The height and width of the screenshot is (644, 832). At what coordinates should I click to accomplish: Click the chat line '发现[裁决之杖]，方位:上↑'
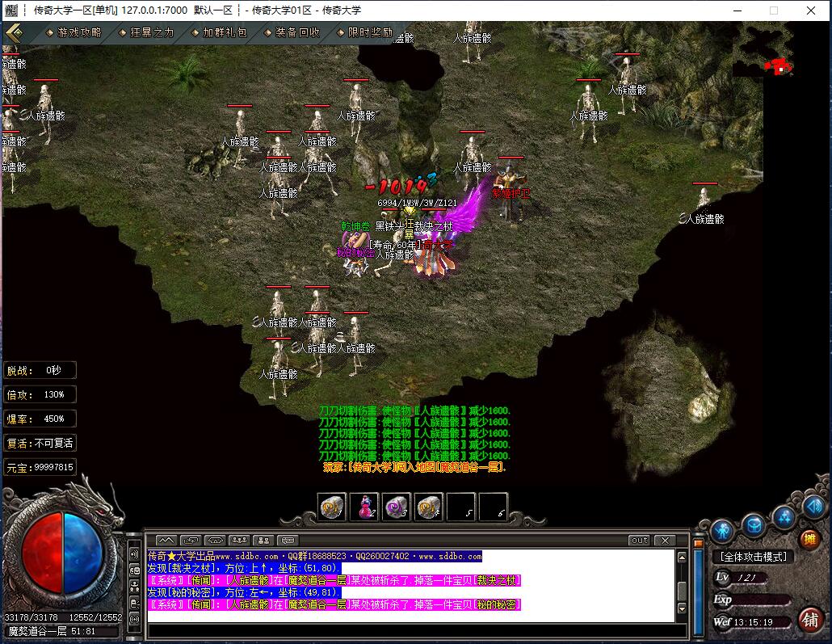[x=244, y=568]
